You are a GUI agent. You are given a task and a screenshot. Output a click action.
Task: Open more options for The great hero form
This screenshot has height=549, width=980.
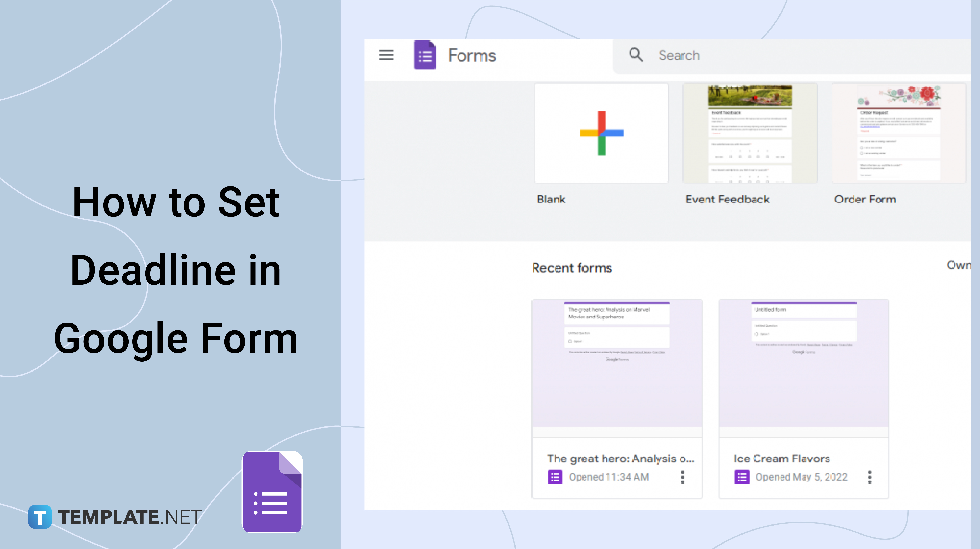click(682, 477)
